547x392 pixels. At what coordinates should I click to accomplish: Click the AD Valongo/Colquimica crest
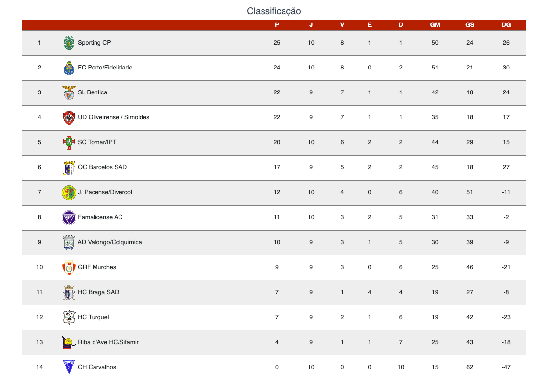coord(69,242)
